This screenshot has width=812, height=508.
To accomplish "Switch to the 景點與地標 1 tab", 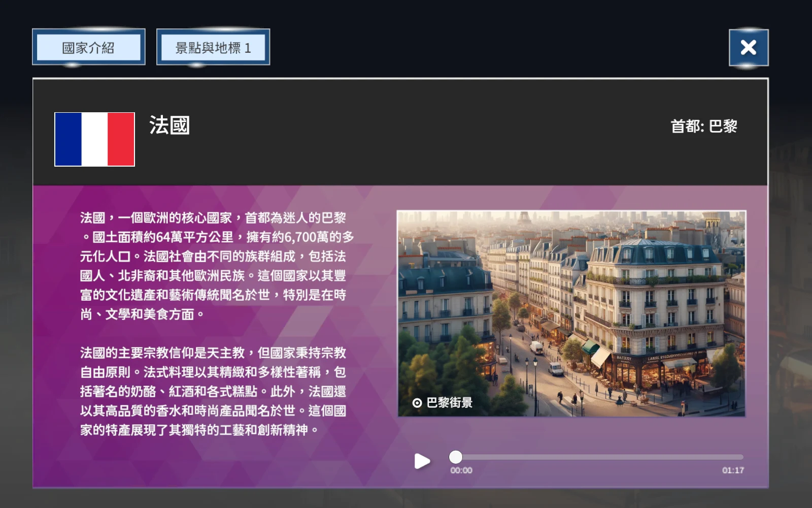I will pyautogui.click(x=213, y=47).
